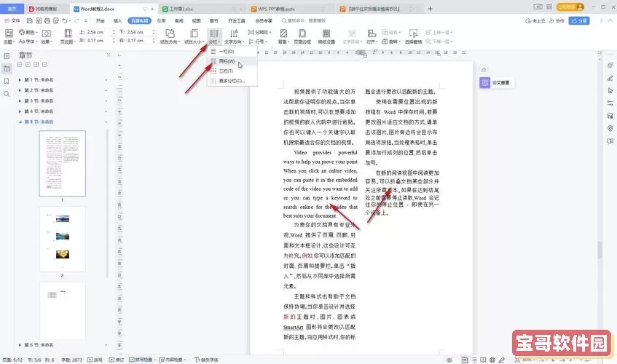Close the 章节 navigation pane
Screen dimensions: 617x364
pos(109,55)
